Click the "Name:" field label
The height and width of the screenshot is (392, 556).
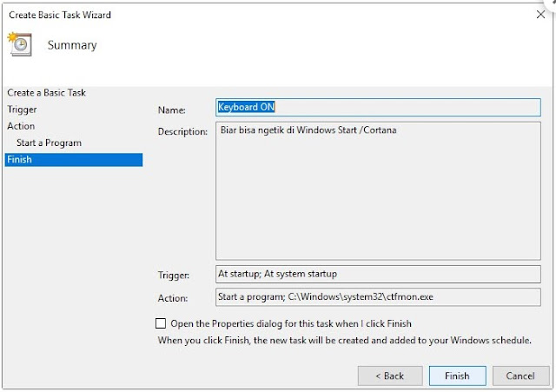[x=172, y=110]
